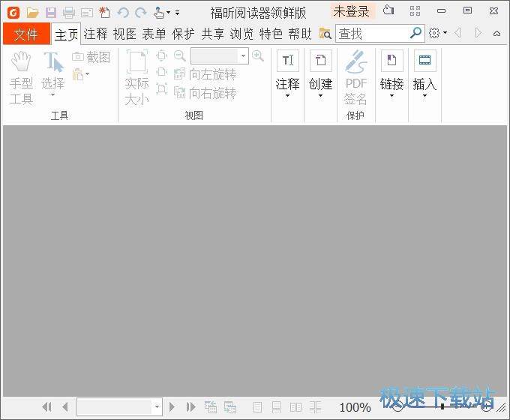Select continuous facing layout mode
The height and width of the screenshot is (420, 510).
tap(315, 407)
